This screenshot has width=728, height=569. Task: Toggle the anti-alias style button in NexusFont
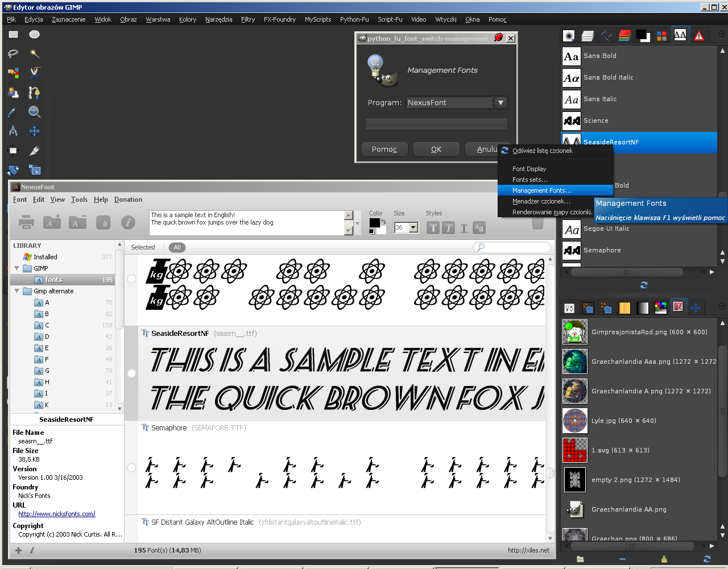click(479, 228)
